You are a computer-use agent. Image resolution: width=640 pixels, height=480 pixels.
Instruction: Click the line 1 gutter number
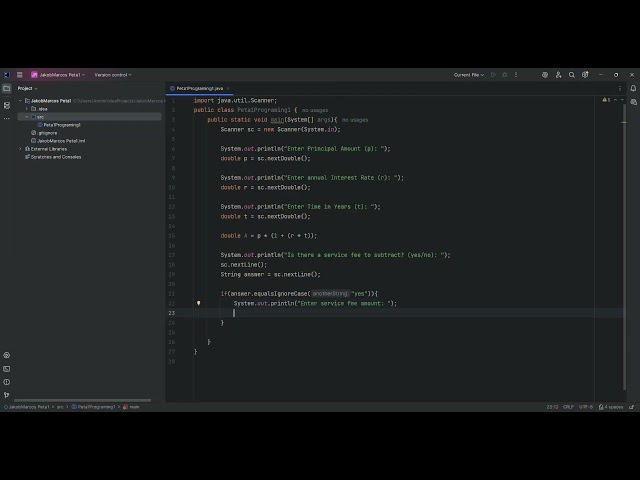[x=173, y=100]
